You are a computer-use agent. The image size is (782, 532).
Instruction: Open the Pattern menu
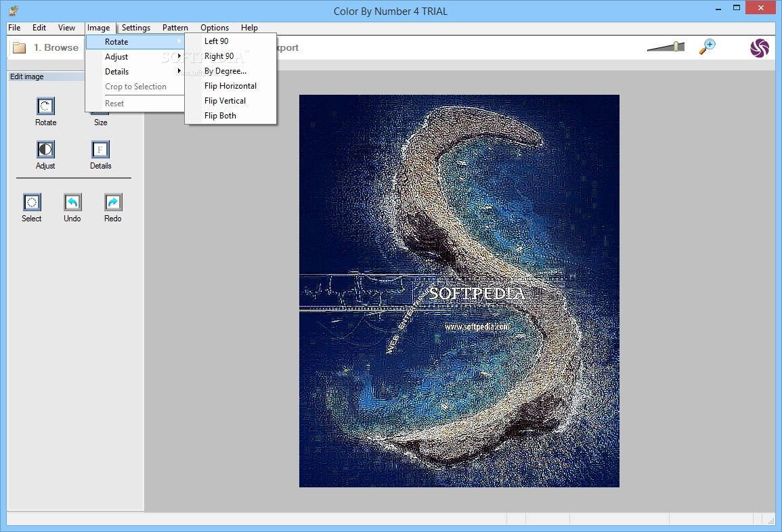175,28
